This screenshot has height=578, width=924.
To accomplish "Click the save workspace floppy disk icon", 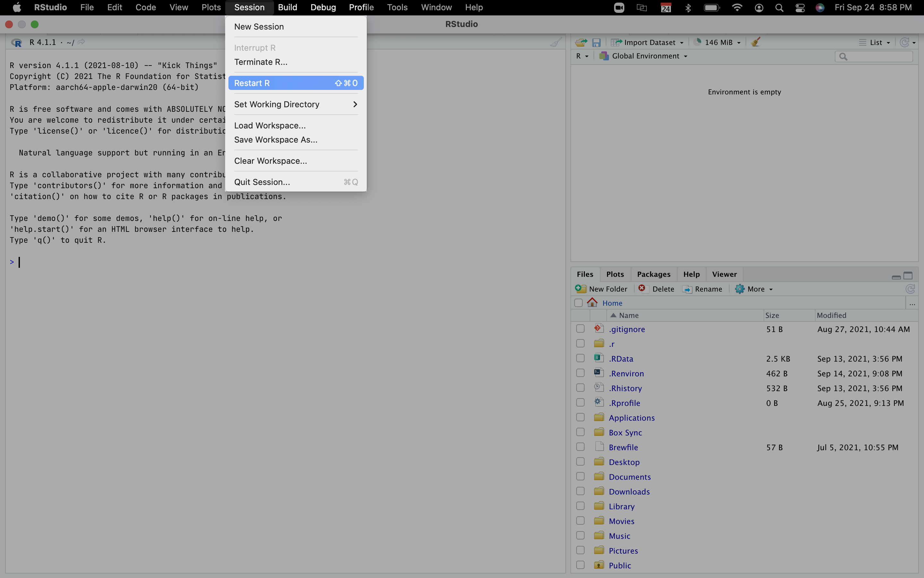I will 596,42.
